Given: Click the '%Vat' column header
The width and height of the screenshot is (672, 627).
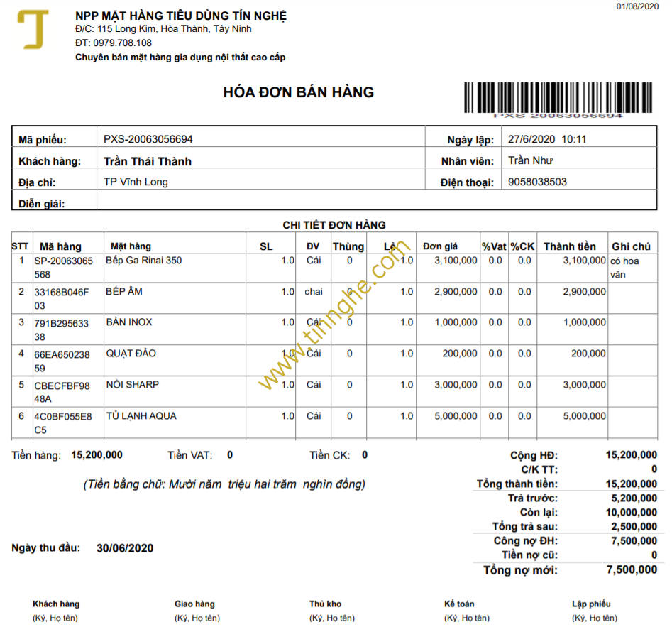Looking at the screenshot, I should pyautogui.click(x=494, y=246).
